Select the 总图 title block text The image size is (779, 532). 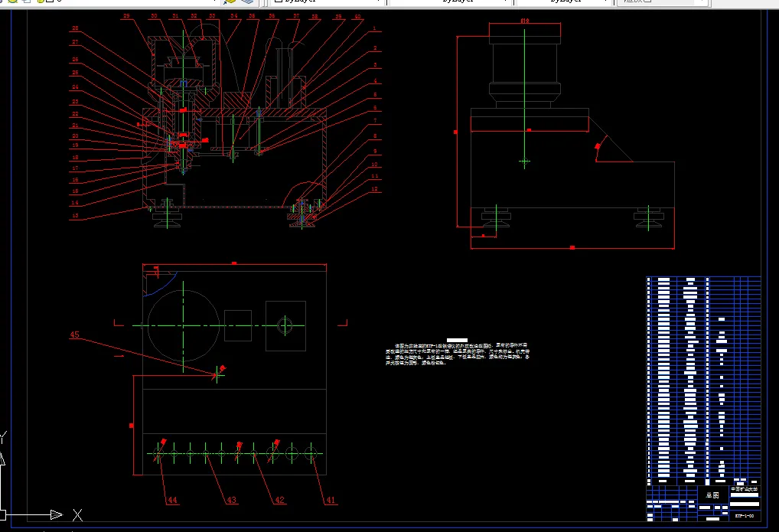(712, 495)
